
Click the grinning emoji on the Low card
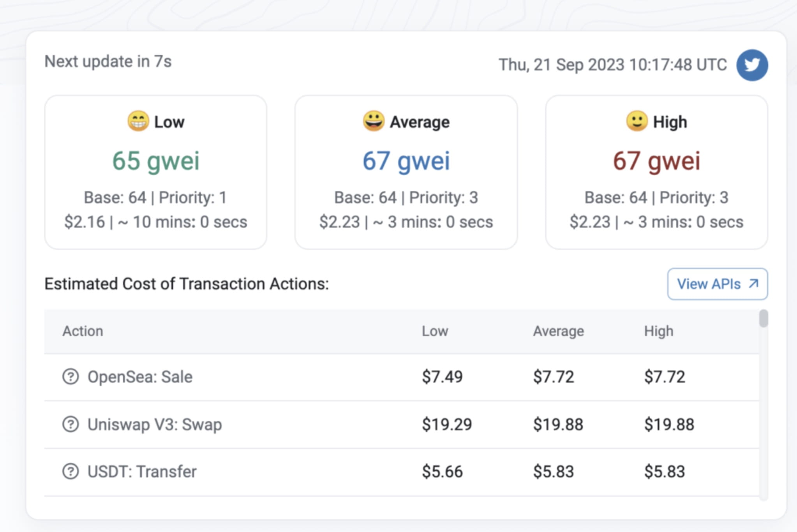(x=138, y=122)
